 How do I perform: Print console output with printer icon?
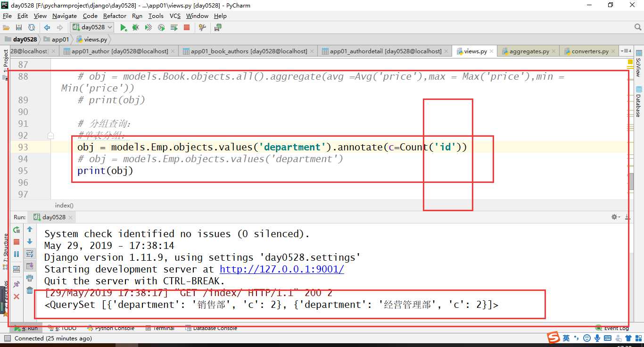[x=30, y=278]
